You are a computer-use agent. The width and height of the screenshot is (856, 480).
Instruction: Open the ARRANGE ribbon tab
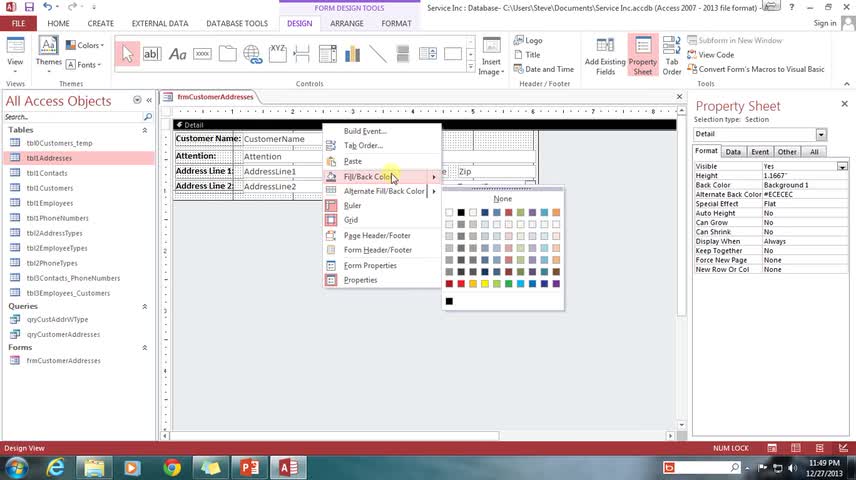(x=347, y=23)
